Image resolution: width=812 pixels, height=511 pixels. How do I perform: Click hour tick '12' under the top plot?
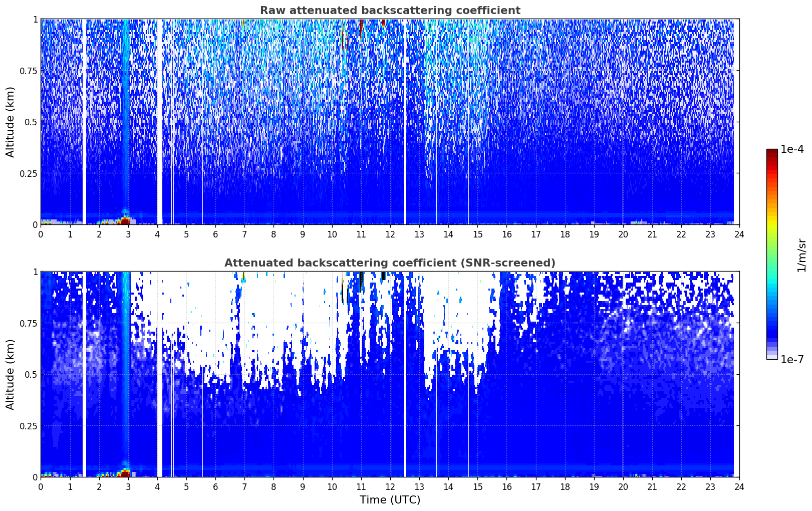click(390, 234)
